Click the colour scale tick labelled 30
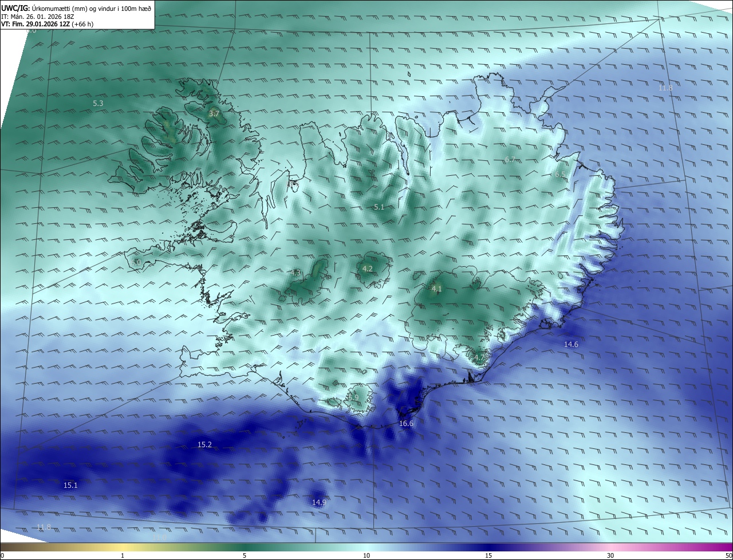The image size is (733, 560). click(x=610, y=555)
